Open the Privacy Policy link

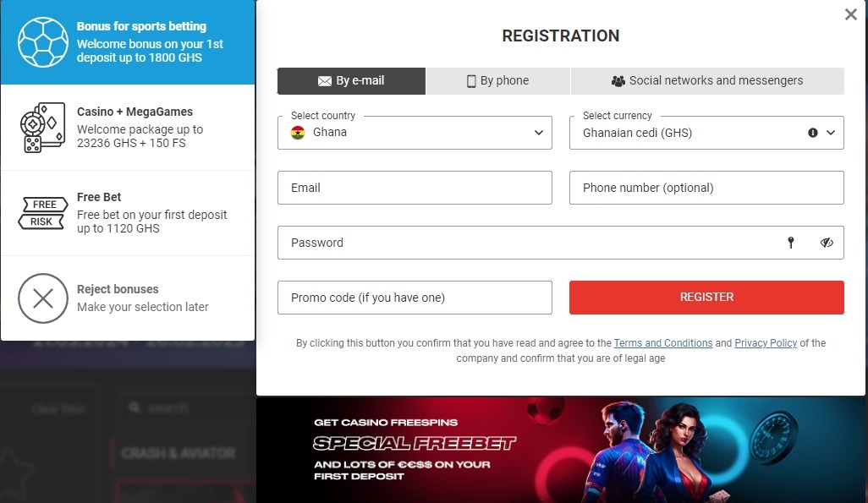coord(766,343)
